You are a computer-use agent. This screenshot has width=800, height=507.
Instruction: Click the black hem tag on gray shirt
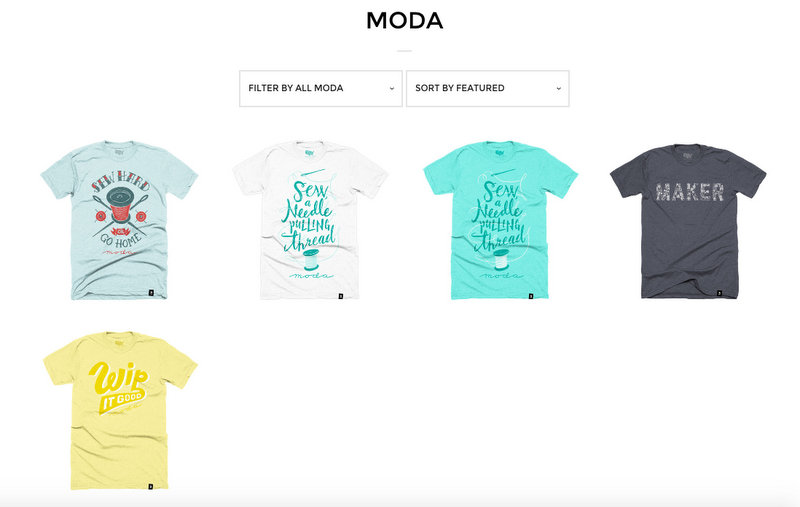(719, 294)
